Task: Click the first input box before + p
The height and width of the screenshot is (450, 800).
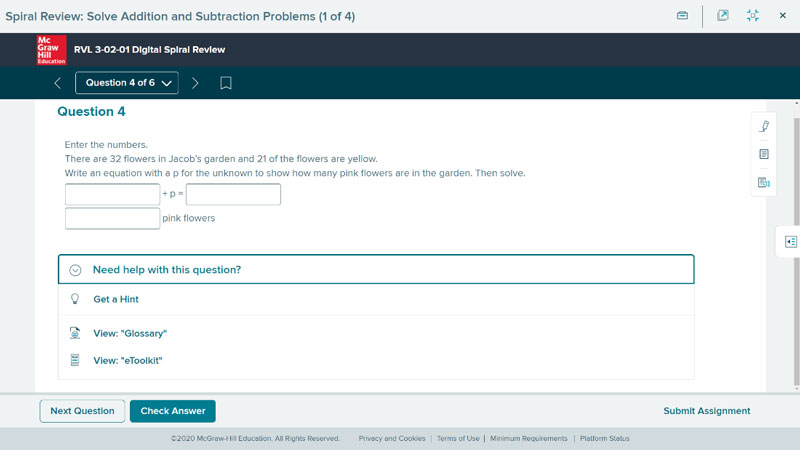Action: (x=112, y=194)
